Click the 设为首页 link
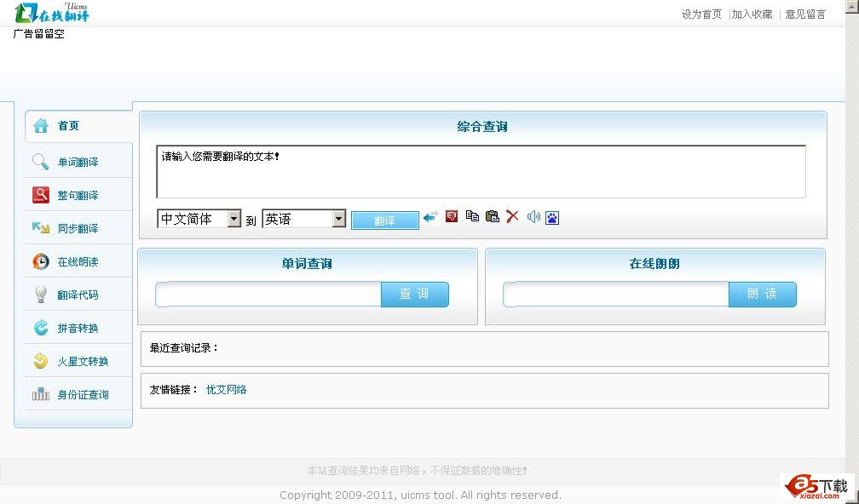 click(x=701, y=14)
